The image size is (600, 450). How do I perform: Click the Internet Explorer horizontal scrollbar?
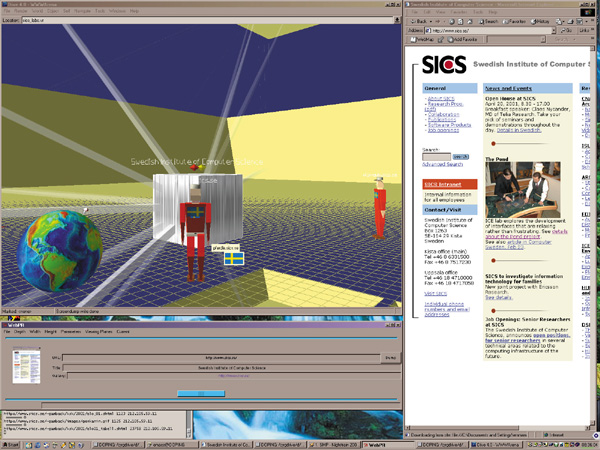point(497,428)
